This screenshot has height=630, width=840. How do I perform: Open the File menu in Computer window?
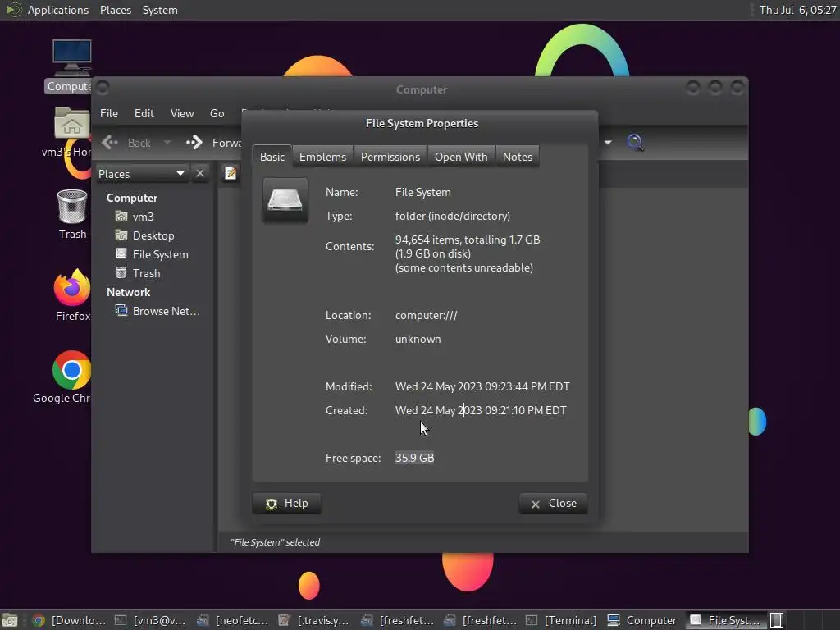pyautogui.click(x=109, y=113)
